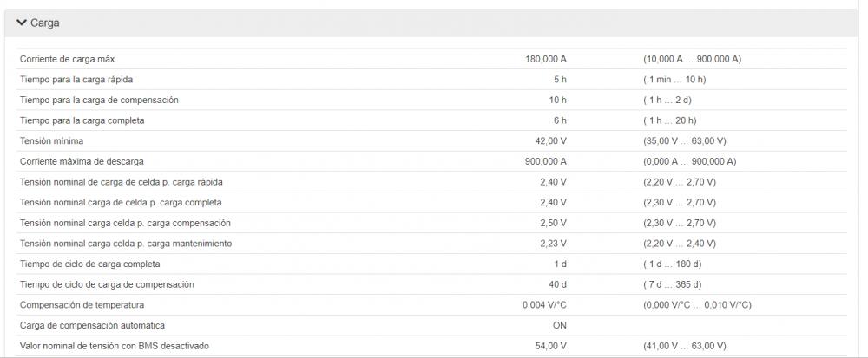Click Carga de compensación automática label
This screenshot has height=358, width=868.
pyautogui.click(x=92, y=325)
